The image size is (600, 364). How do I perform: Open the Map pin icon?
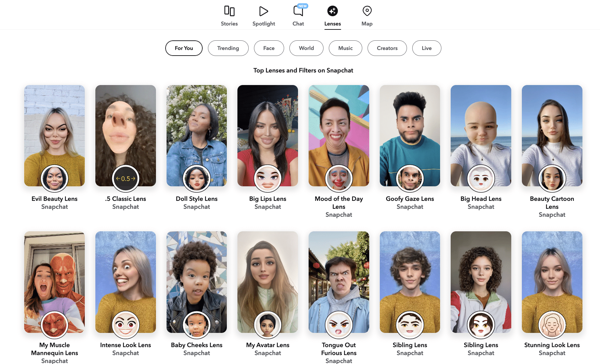coord(367,11)
